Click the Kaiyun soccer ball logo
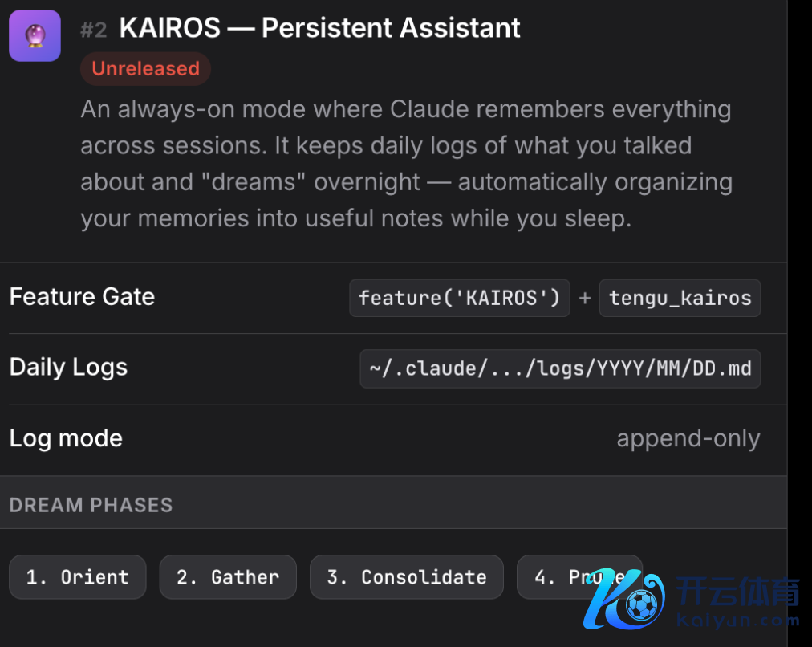The image size is (812, 647). click(x=631, y=600)
